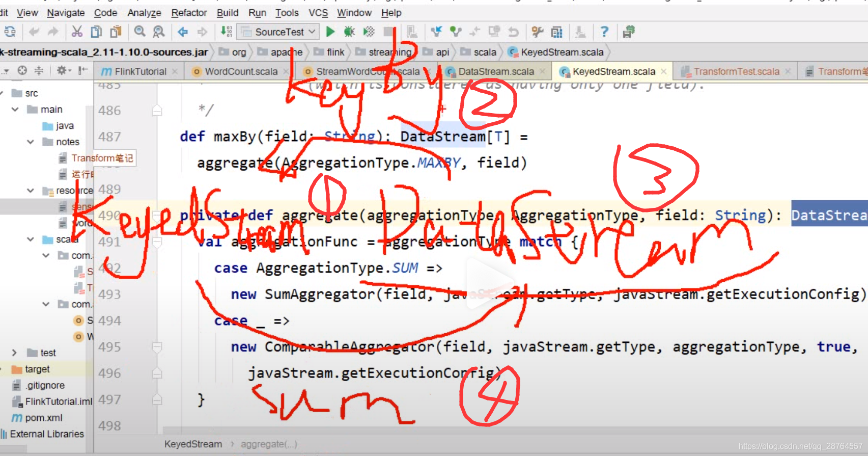Click the Find magnifier icon
Viewport: 868px width, 456px height.
pos(139,32)
